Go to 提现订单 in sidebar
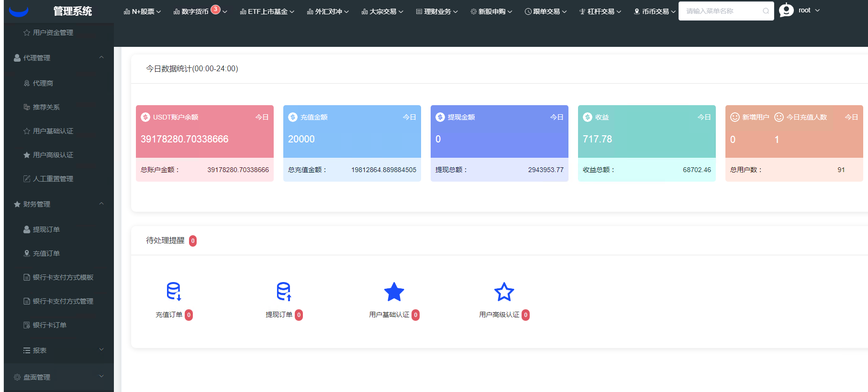This screenshot has width=868, height=392. [46, 229]
